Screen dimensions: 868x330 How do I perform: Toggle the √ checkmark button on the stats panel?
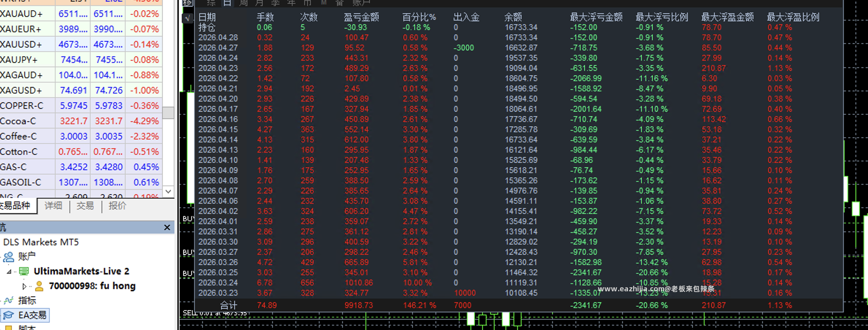click(187, 18)
